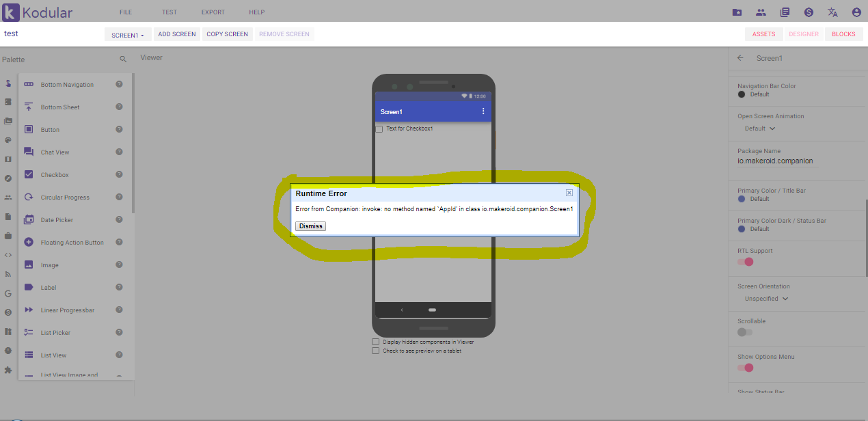Pick the Primary Color Dark swatch
868x421 pixels.
pos(742,229)
